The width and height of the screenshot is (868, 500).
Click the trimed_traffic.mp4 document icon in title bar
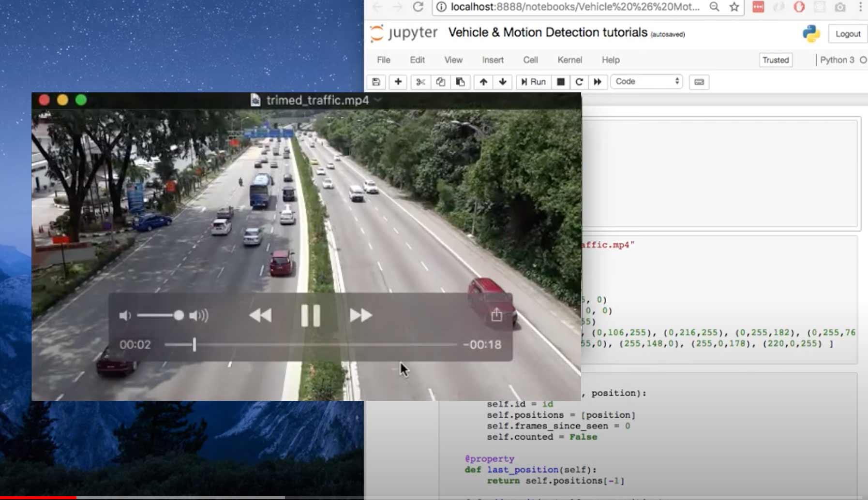coord(255,100)
